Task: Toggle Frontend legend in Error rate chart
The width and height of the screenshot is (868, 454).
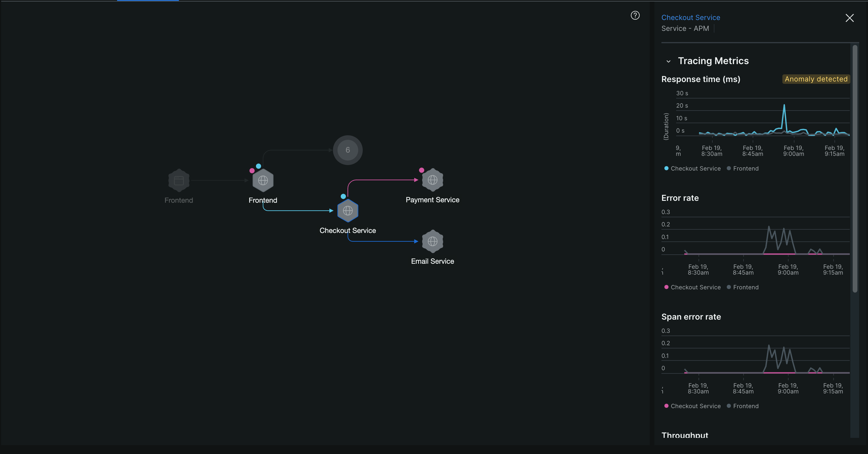Action: point(743,287)
